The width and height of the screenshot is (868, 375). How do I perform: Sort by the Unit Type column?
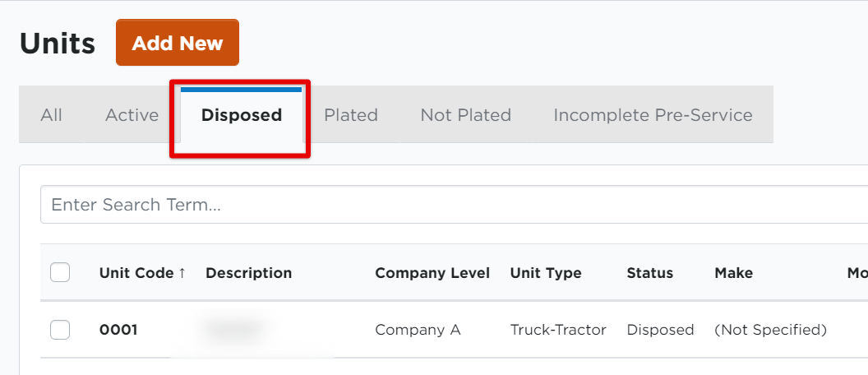coord(545,273)
